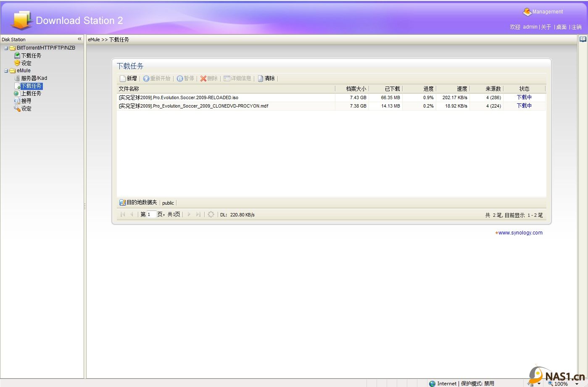Click 注销 logout link
The image size is (588, 387).
[577, 27]
